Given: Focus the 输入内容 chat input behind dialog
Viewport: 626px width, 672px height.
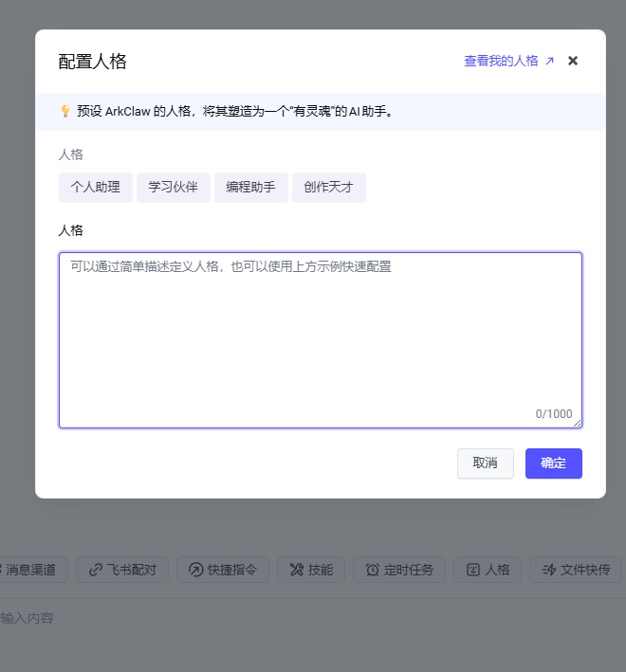Looking at the screenshot, I should 313,618.
